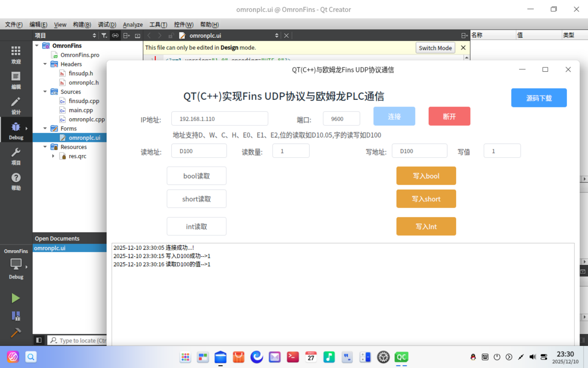Click the volume icon in system tray
This screenshot has width=588, height=368.
[x=532, y=357]
